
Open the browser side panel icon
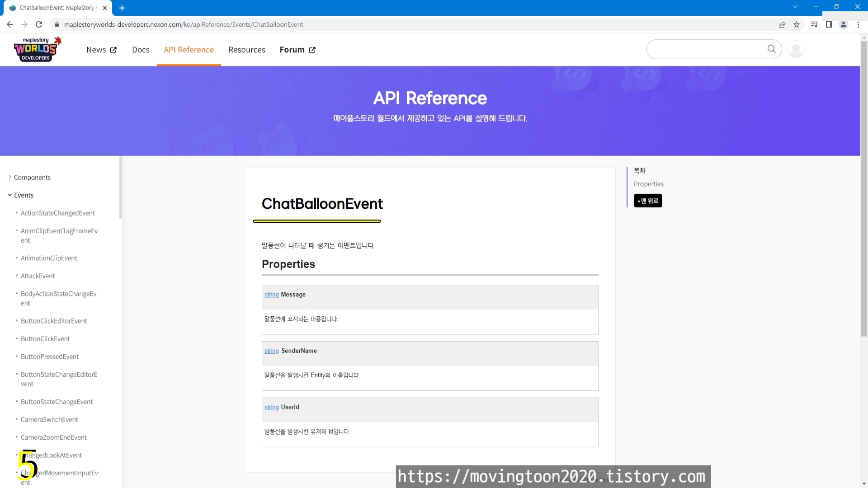tap(829, 24)
